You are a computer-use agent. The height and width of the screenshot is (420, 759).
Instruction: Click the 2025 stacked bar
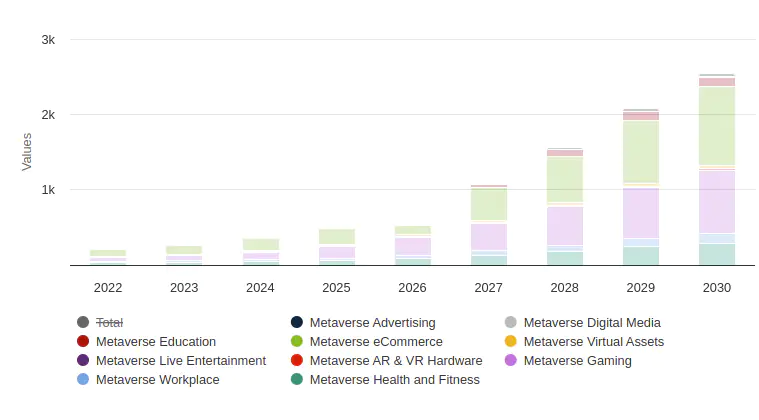(x=337, y=247)
